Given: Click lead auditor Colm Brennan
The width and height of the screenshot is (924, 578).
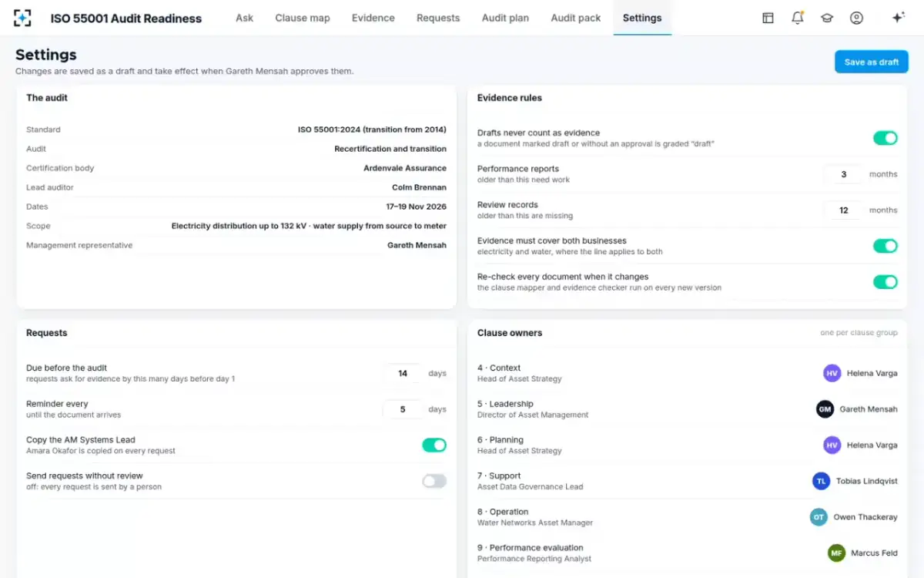Looking at the screenshot, I should click(419, 187).
